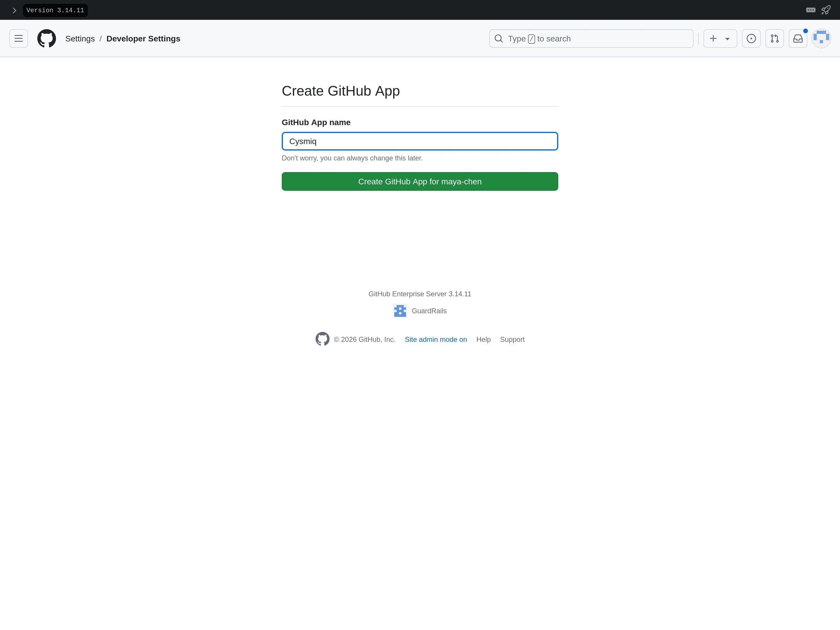This screenshot has height=630, width=840.
Task: Click the ellipsis icon in top bar
Action: 811,10
